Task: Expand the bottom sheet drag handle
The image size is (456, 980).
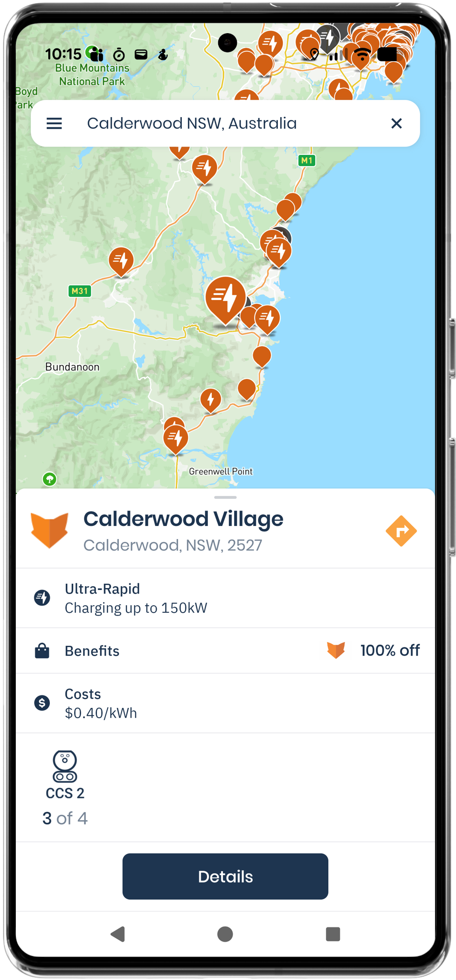Action: 225,497
